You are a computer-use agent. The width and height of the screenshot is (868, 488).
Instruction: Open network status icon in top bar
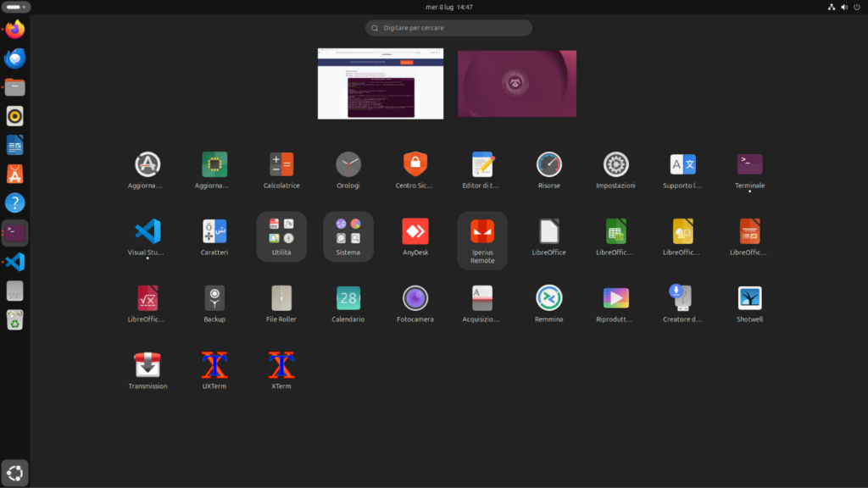click(832, 7)
